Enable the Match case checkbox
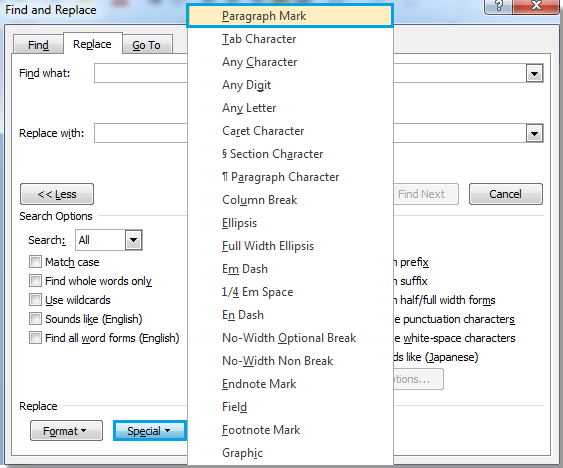Screen dimensions: 563x468 tap(35, 262)
